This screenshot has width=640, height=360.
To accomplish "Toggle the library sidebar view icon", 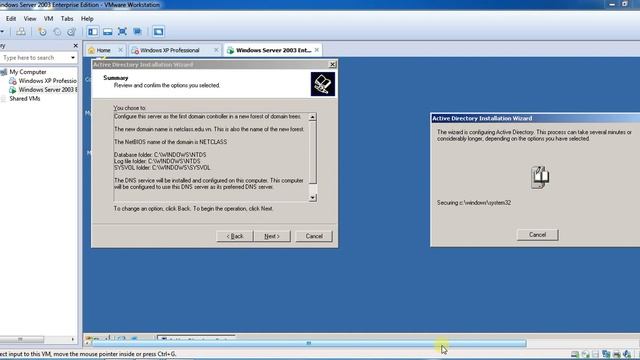I will coord(93,31).
